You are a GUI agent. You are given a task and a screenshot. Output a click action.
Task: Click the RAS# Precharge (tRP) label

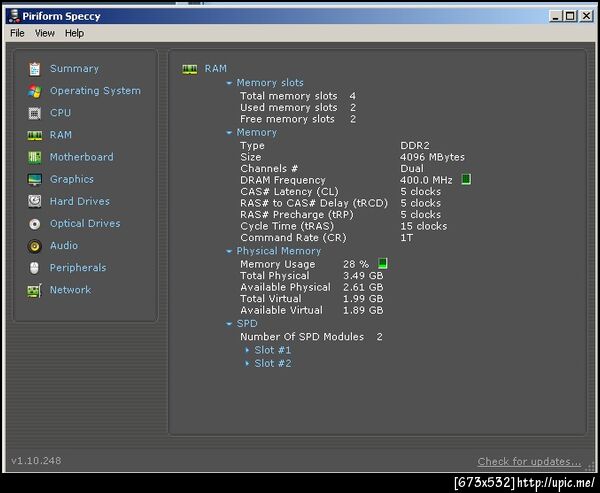tap(297, 215)
